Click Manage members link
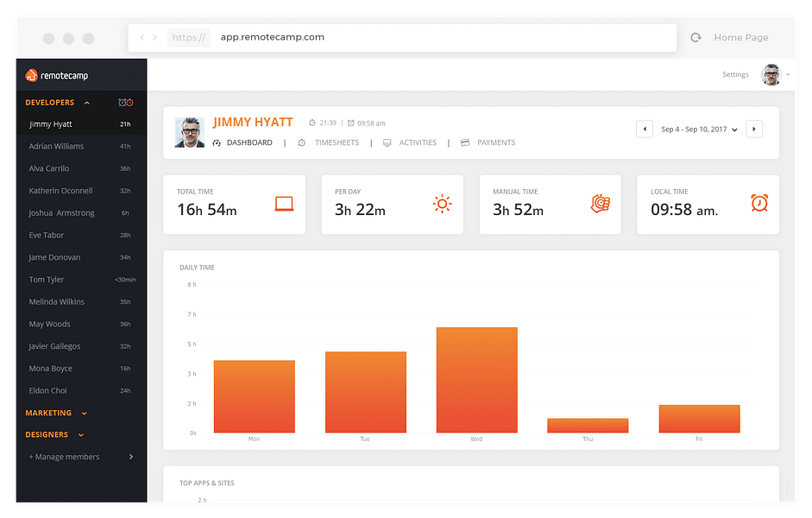This screenshot has height=518, width=812. pyautogui.click(x=64, y=457)
